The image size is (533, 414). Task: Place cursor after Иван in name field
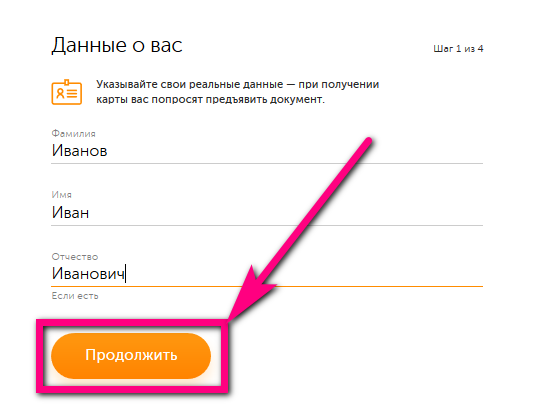pos(90,213)
